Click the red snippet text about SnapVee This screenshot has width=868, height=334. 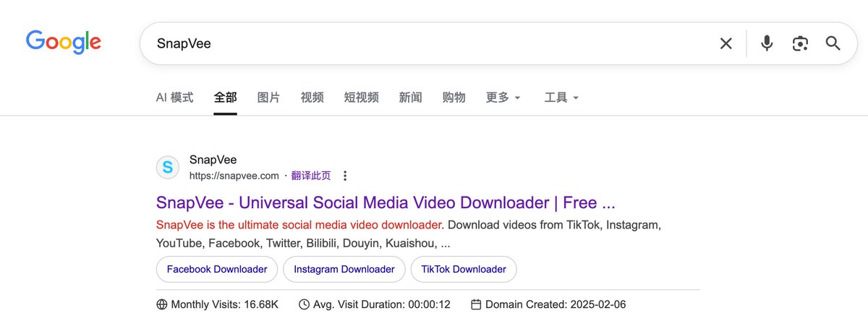coord(299,225)
